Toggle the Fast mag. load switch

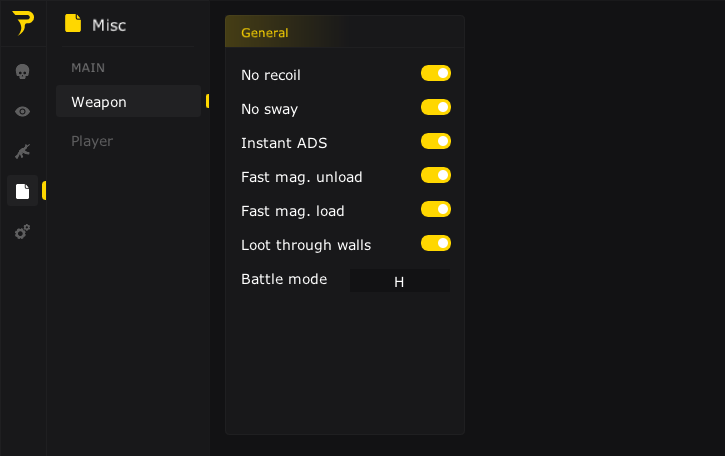click(x=435, y=209)
